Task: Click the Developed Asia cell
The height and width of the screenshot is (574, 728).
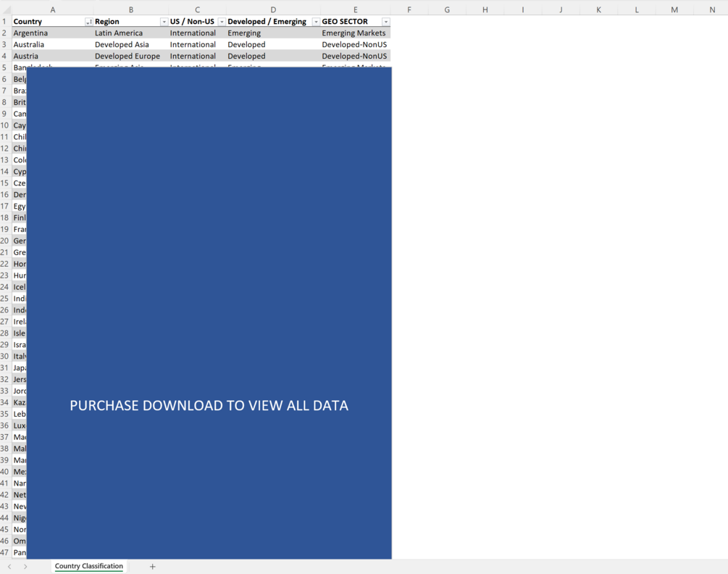Action: coord(131,45)
